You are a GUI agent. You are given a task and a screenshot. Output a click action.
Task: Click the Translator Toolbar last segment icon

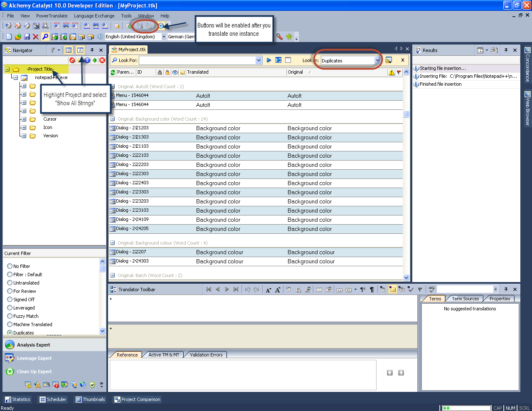click(x=236, y=290)
